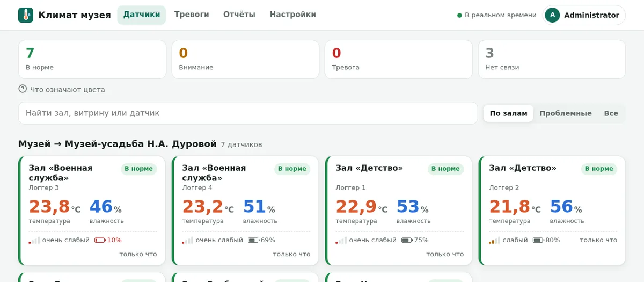Click «Климат музея» app title

(75, 15)
